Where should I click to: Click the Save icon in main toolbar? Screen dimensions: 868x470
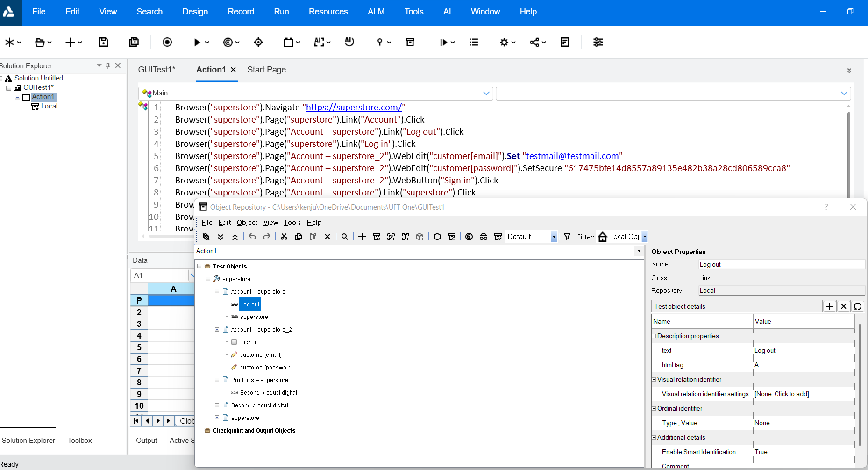point(104,43)
